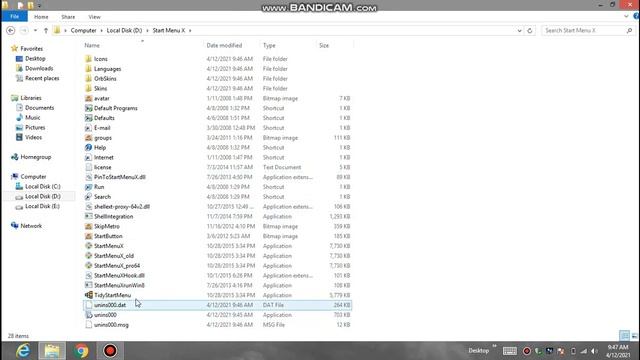
Task: Open the Languages folder
Action: 107,69
